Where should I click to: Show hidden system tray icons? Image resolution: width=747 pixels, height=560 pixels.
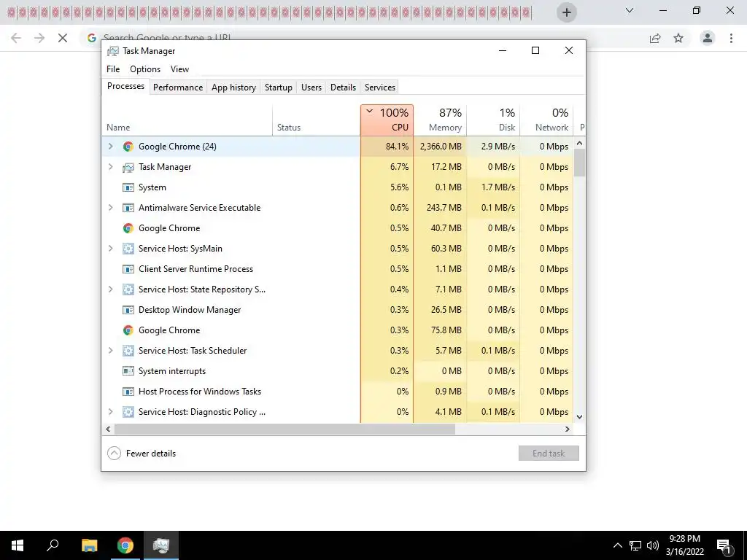(617, 545)
